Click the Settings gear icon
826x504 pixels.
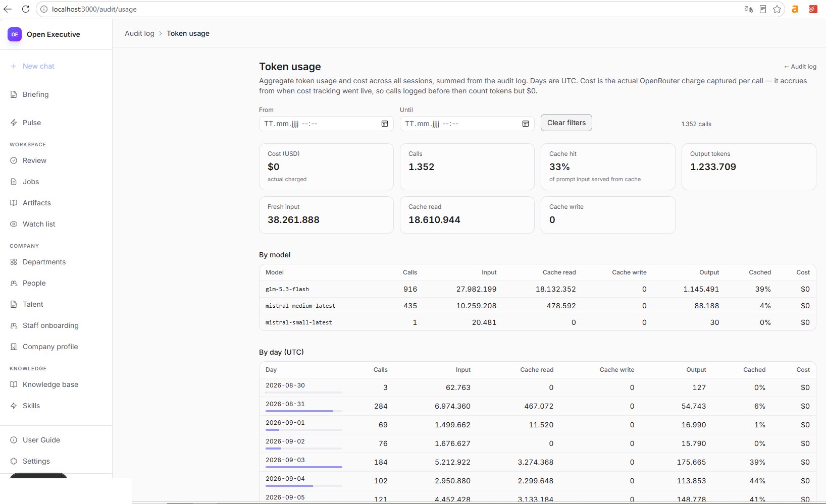coord(14,461)
